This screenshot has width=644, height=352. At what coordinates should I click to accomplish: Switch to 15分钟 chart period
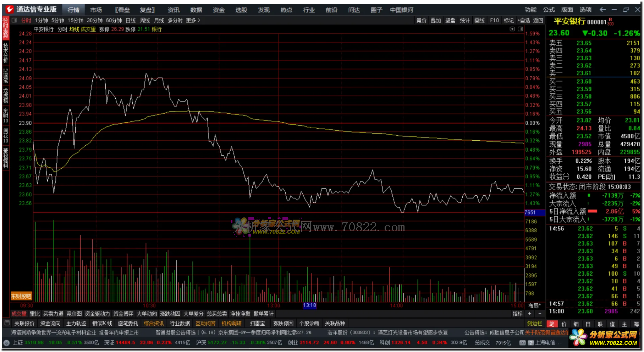[76, 21]
